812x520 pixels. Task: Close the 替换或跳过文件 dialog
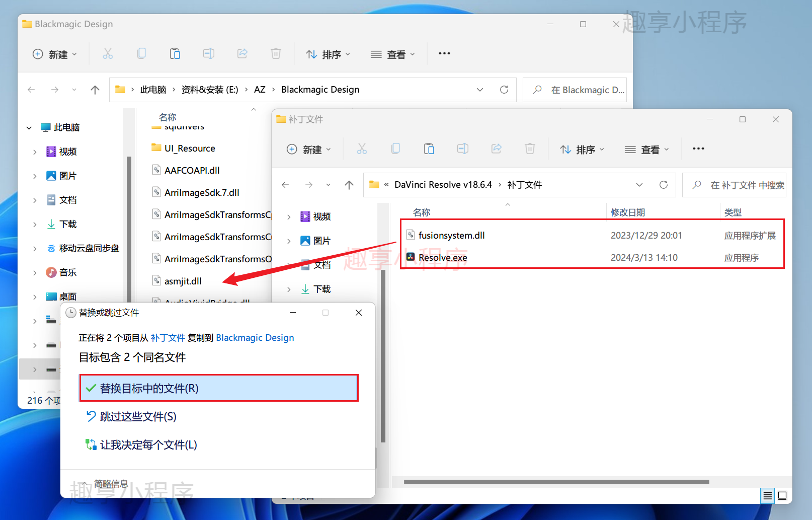[359, 313]
